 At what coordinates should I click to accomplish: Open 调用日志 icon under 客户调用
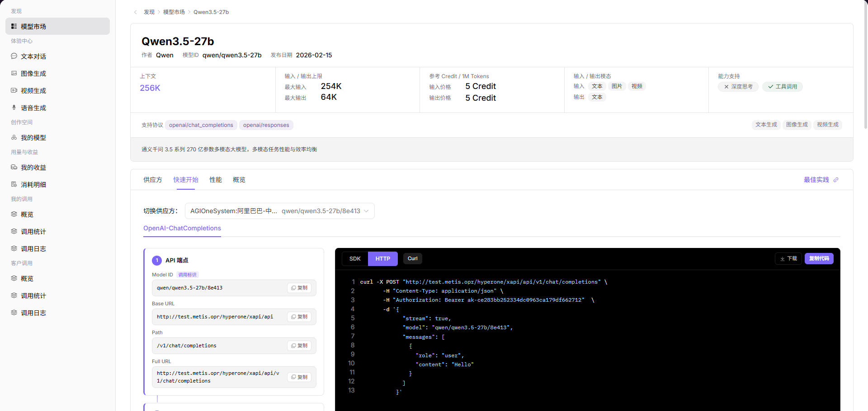14,313
